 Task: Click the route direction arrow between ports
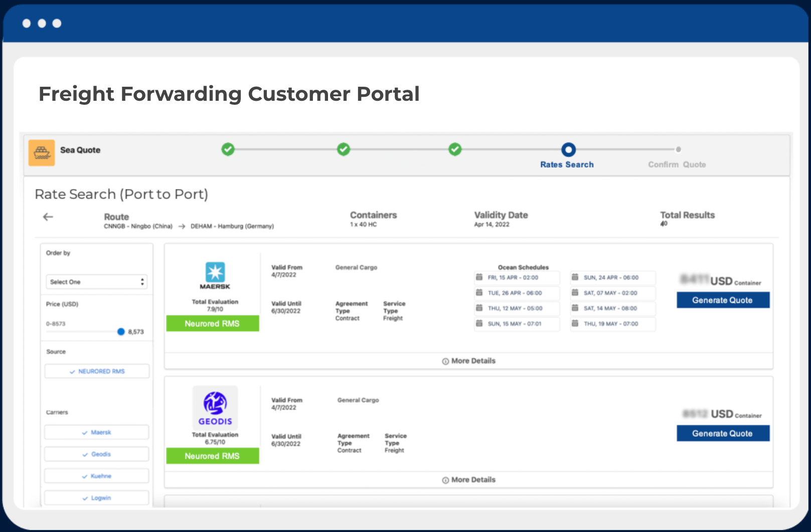tap(182, 226)
